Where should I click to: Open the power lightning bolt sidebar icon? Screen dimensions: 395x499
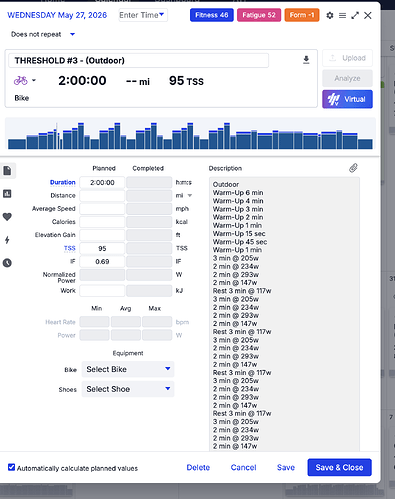coord(7,240)
